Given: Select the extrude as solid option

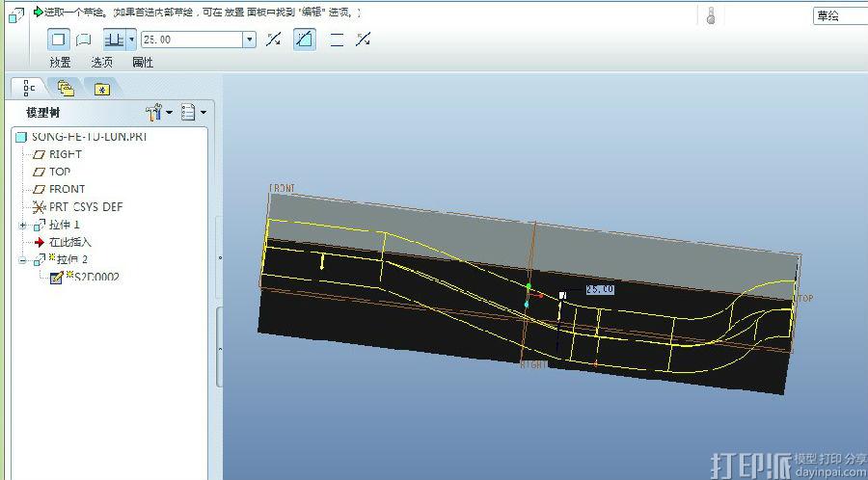Looking at the screenshot, I should click(x=58, y=40).
